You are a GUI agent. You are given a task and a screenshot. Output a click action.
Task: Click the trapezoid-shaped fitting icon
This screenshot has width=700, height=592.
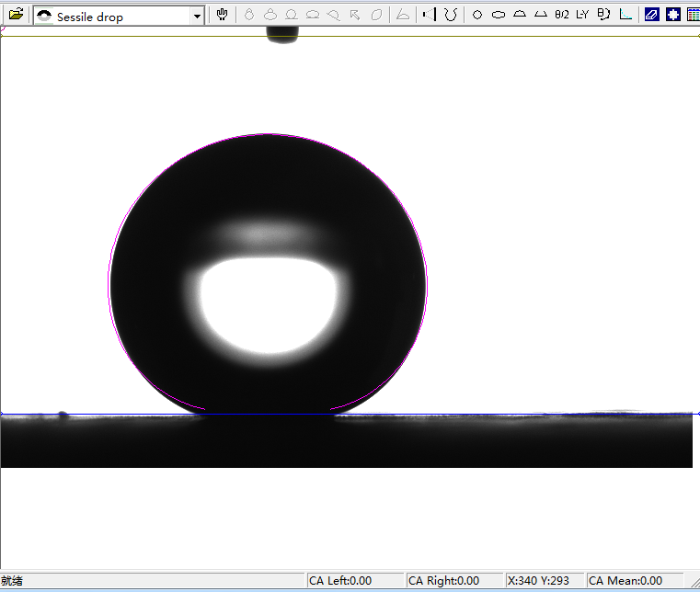click(540, 15)
